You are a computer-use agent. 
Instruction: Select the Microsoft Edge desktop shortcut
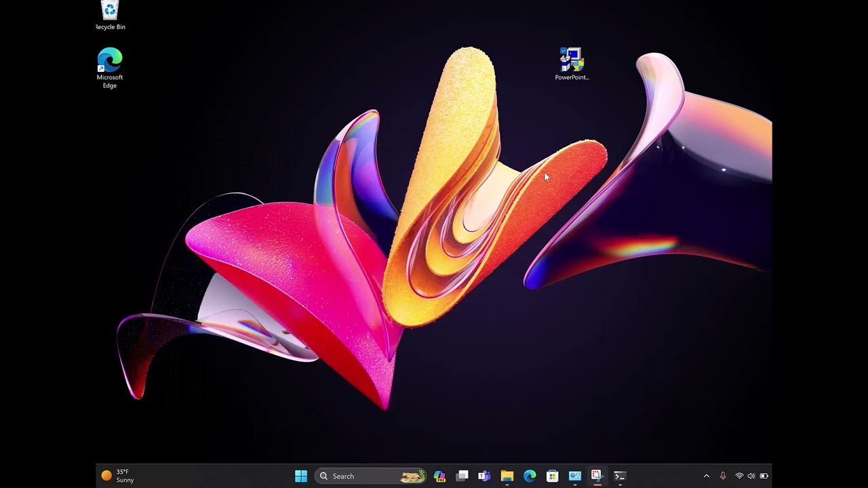coord(110,68)
